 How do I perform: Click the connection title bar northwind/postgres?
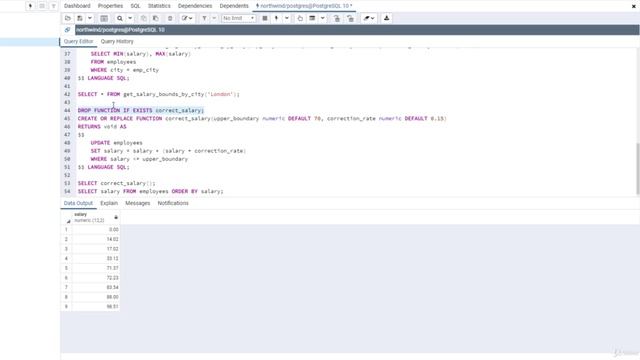[357, 30]
